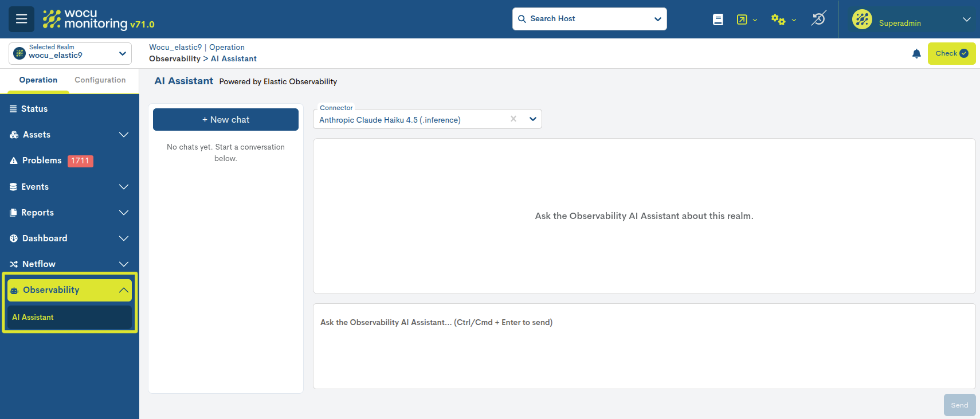The width and height of the screenshot is (980, 419).
Task: Click the Superadmin avatar icon
Action: (862, 19)
